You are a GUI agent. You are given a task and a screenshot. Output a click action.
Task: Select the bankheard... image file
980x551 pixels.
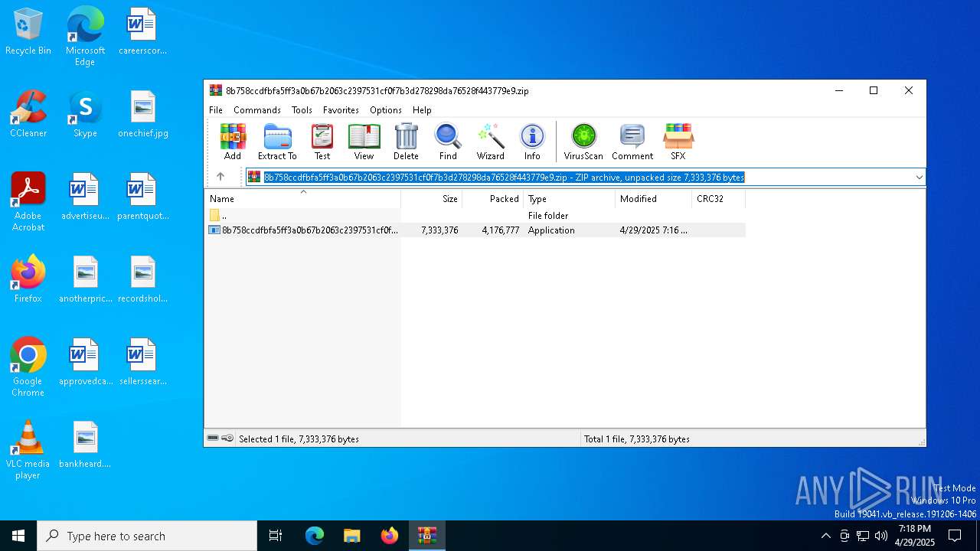pyautogui.click(x=85, y=445)
